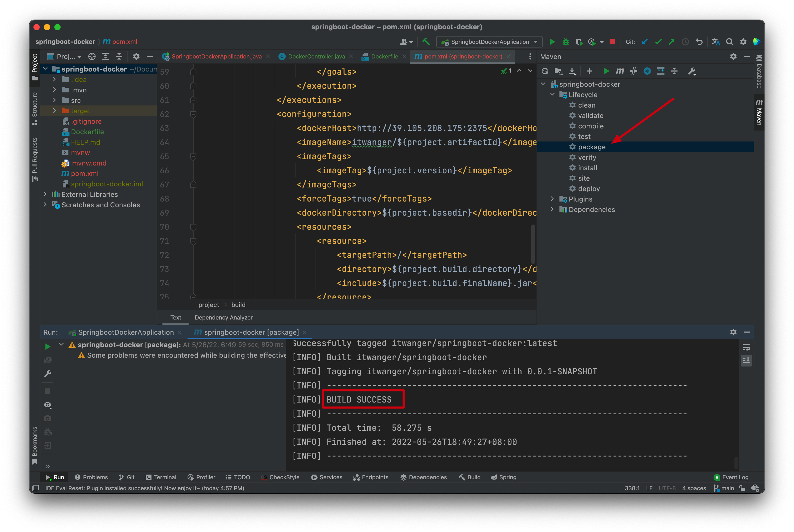Screen dimensions: 794x532
Task: Open Search Everywhere magnifier icon
Action: (x=729, y=42)
